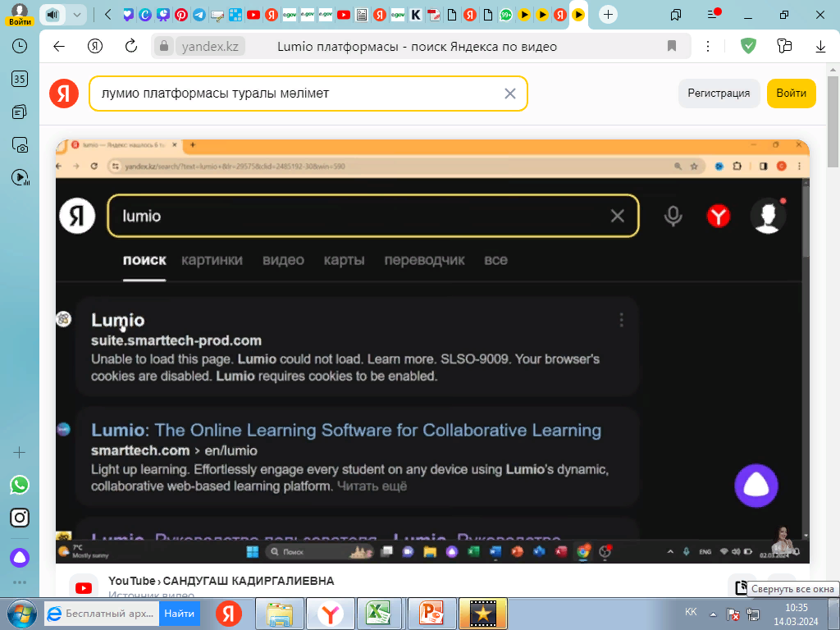Expand hidden system tray icons arrow

coord(713,614)
